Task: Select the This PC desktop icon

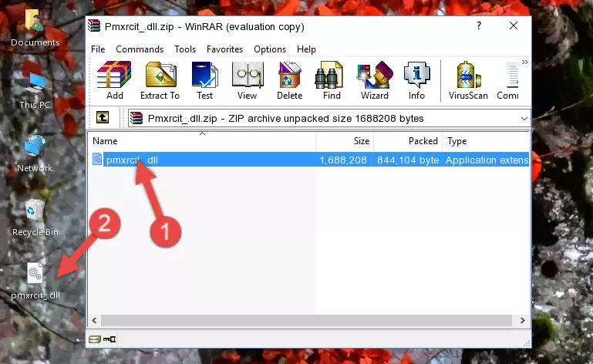Action: (35, 91)
